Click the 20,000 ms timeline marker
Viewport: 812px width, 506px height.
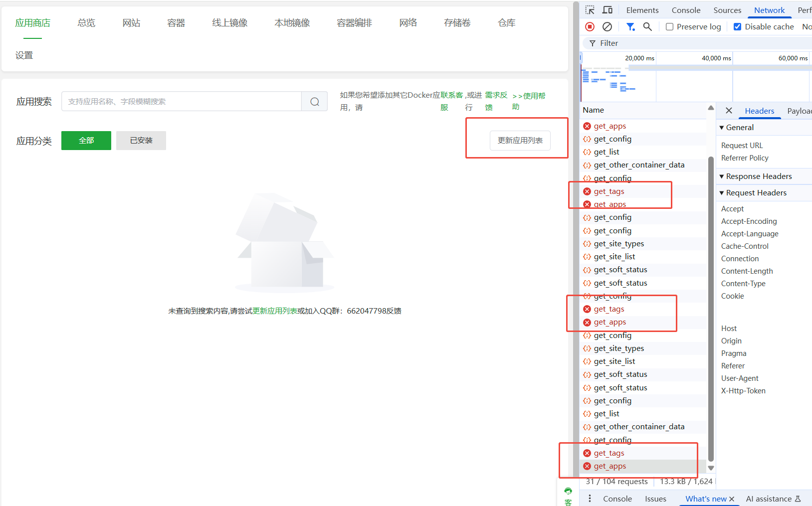[639, 58]
